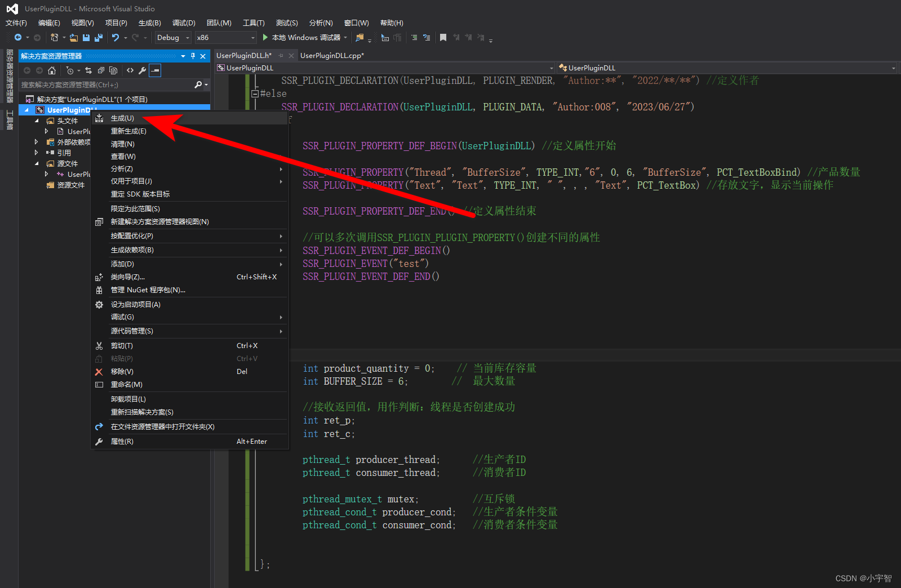This screenshot has width=901, height=588.
Task: Open the Debug configuration dropdown
Action: 173,38
